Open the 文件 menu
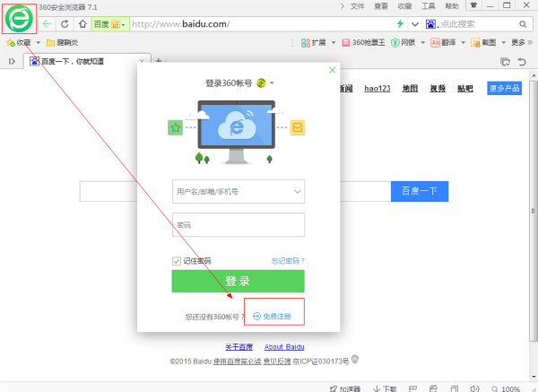538x392 pixels. coord(358,5)
